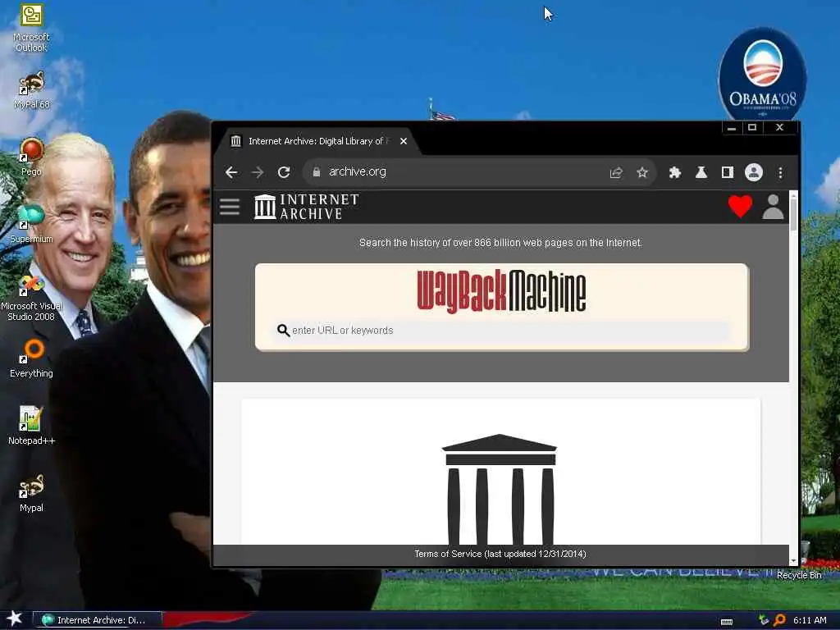
Task: Click the red donate heart
Action: click(741, 207)
